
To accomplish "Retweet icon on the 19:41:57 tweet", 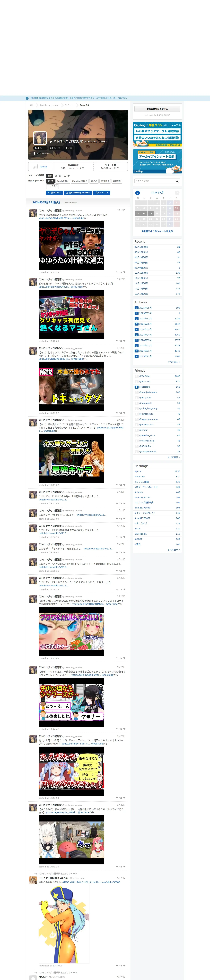I will coord(121,413).
